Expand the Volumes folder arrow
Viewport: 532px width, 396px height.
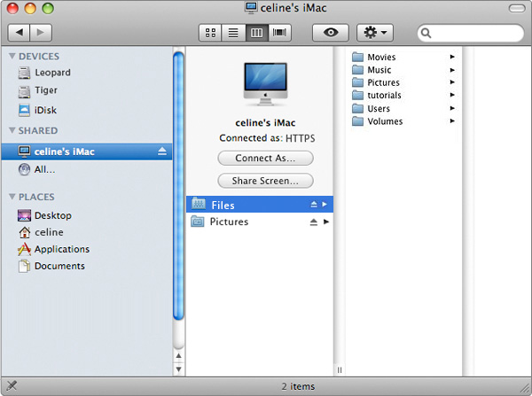452,121
